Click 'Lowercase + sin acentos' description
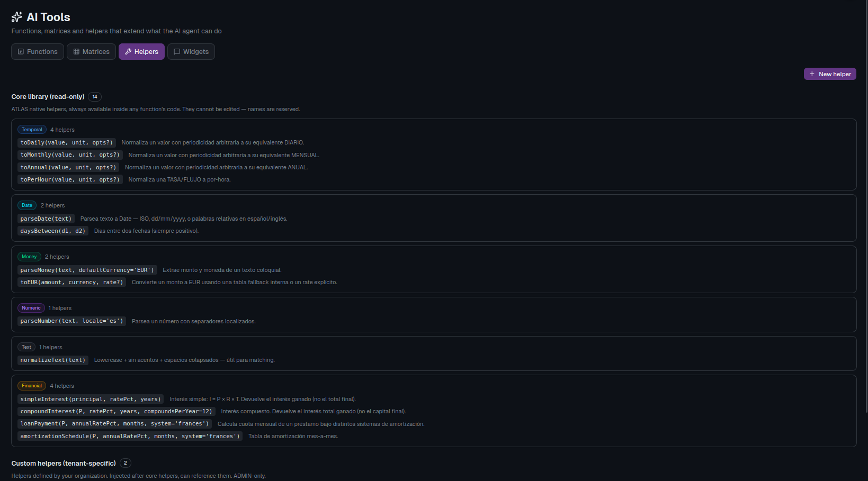Screen dimensions: 868x481 click(184, 360)
